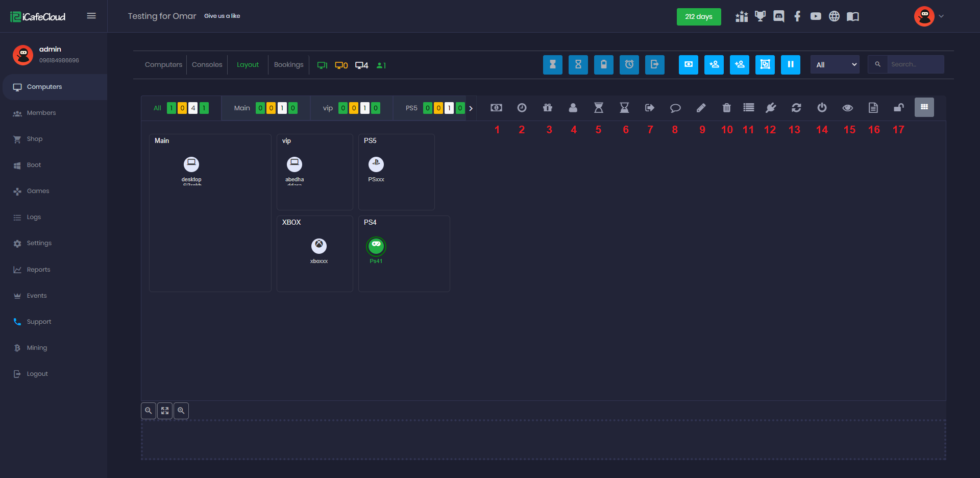The height and width of the screenshot is (478, 980).
Task: Click the Search input field
Action: coord(915,65)
